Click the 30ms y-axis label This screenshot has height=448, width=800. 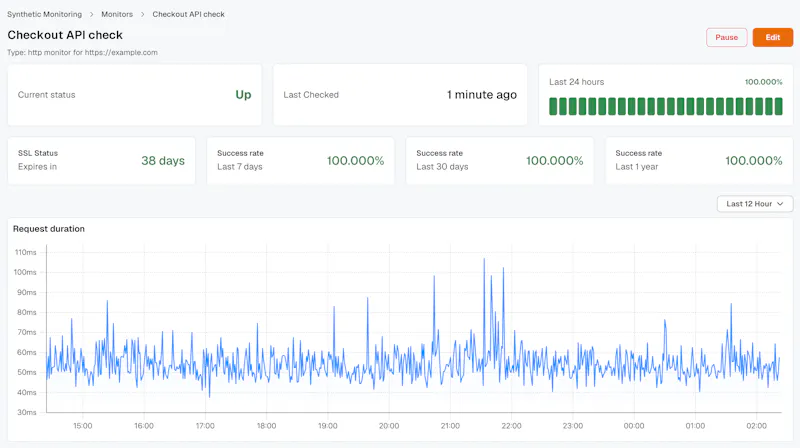point(27,412)
